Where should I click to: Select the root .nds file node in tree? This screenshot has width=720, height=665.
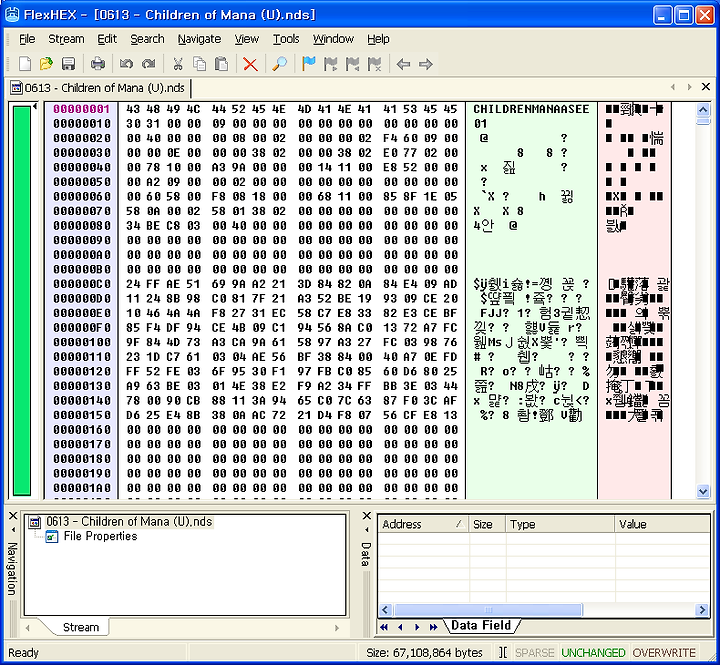(x=129, y=522)
